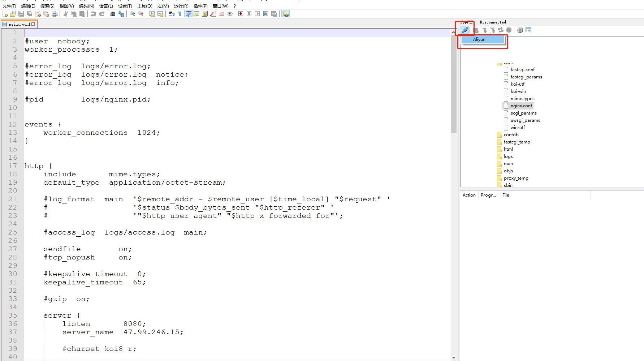644x361 pixels.
Task: Open NppFTP settings gear icon
Action: point(520,30)
